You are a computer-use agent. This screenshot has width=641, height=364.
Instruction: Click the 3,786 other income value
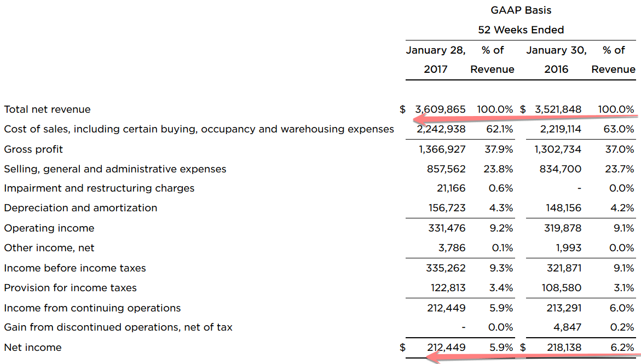tap(452, 248)
